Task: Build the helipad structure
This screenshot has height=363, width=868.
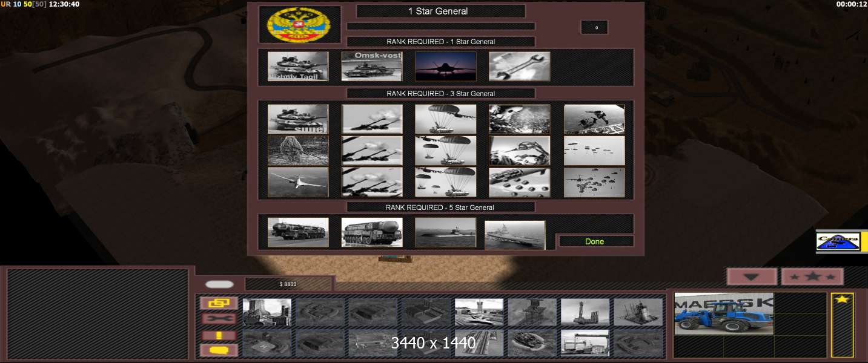Action: pos(267,342)
